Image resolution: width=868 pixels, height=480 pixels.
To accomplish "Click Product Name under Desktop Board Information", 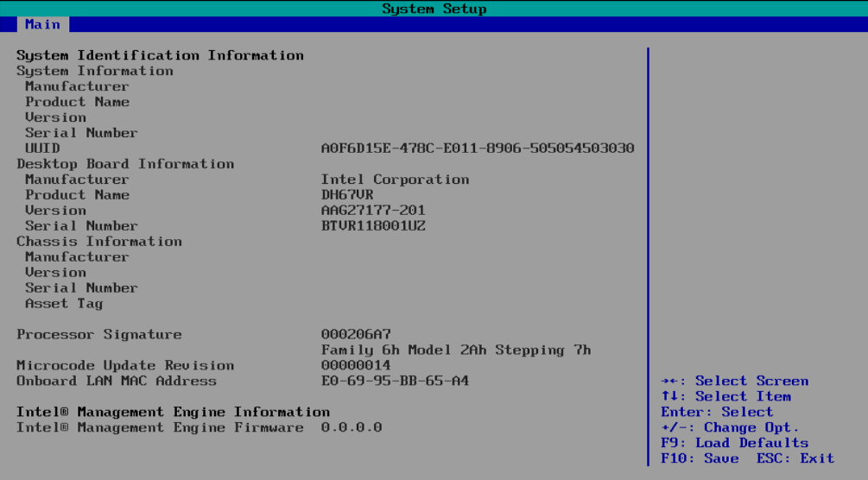I will 77,195.
